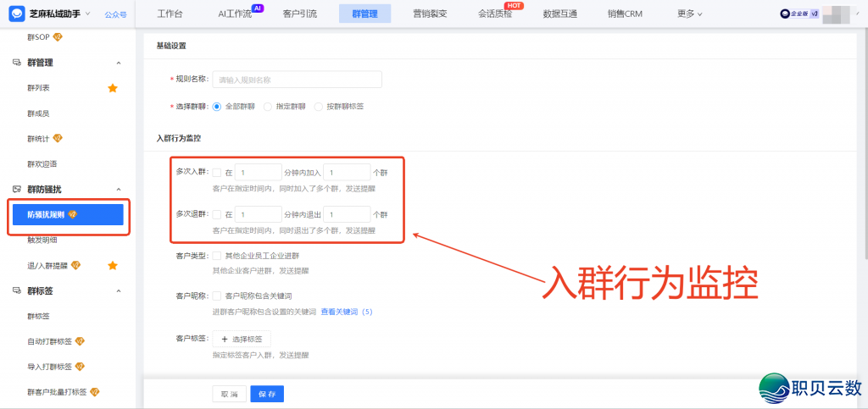Enable the 多次入群 checkbox
868x409 pixels.
(217, 173)
